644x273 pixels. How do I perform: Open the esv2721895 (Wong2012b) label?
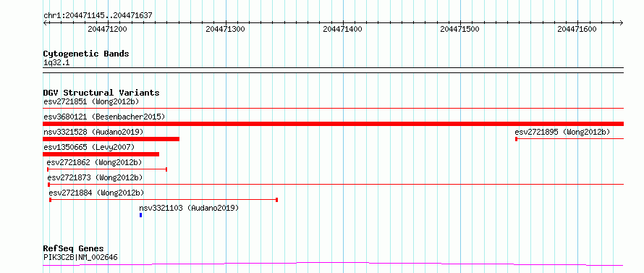562,132
